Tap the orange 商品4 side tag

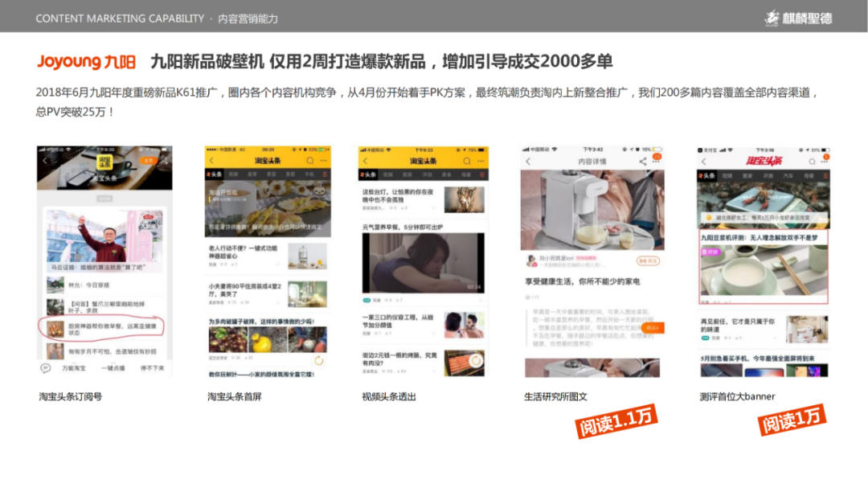point(652,328)
